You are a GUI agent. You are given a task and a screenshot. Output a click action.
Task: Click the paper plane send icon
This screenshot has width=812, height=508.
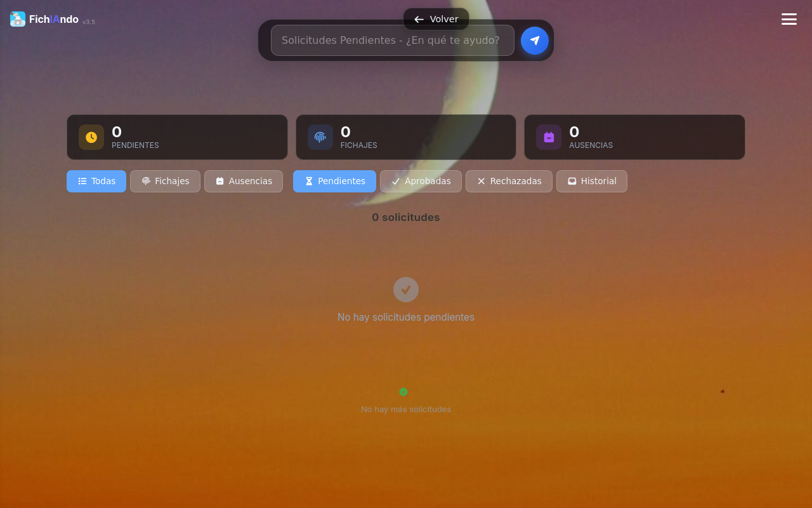click(x=535, y=41)
